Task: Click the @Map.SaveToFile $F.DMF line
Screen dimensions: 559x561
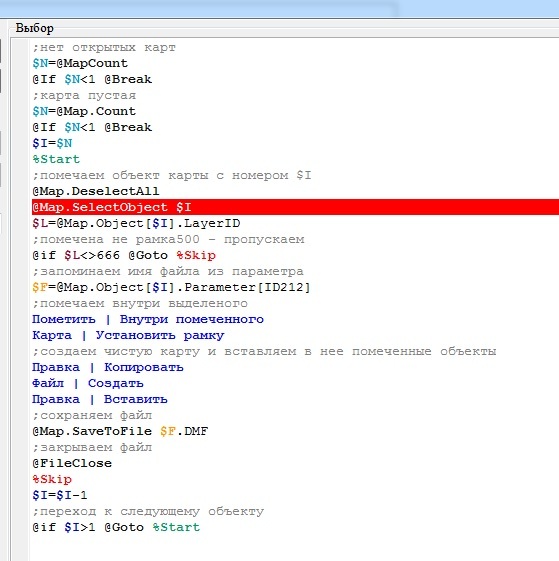Action: pos(120,431)
